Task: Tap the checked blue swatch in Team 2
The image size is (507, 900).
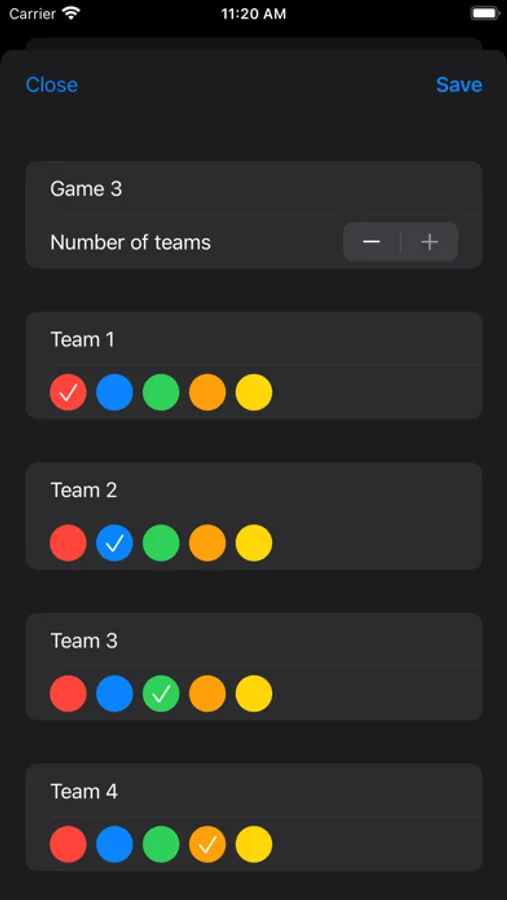Action: coord(114,543)
